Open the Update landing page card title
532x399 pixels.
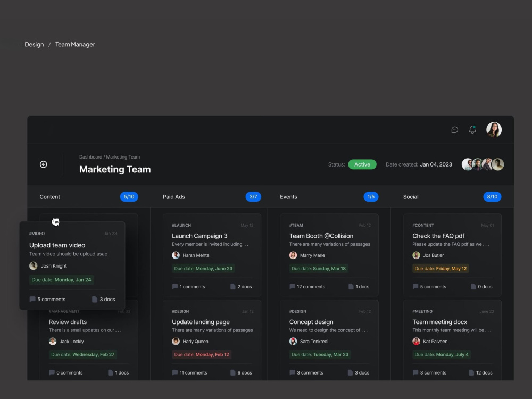pos(201,322)
